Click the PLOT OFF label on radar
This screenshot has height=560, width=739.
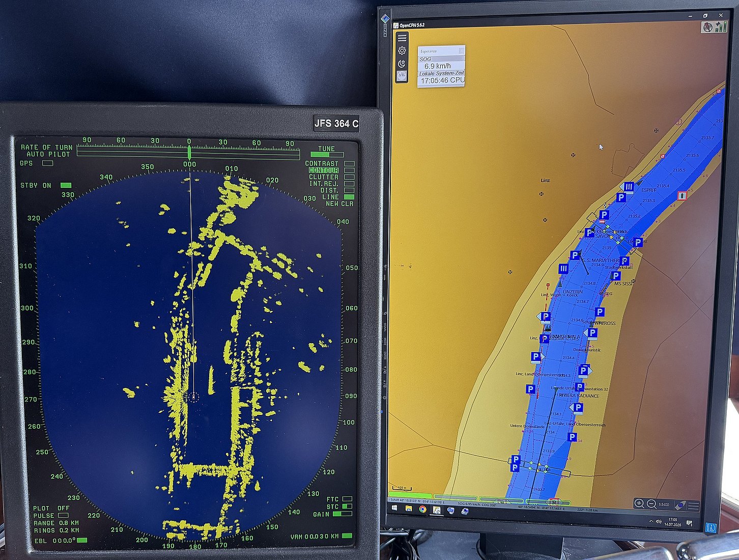tap(51, 509)
